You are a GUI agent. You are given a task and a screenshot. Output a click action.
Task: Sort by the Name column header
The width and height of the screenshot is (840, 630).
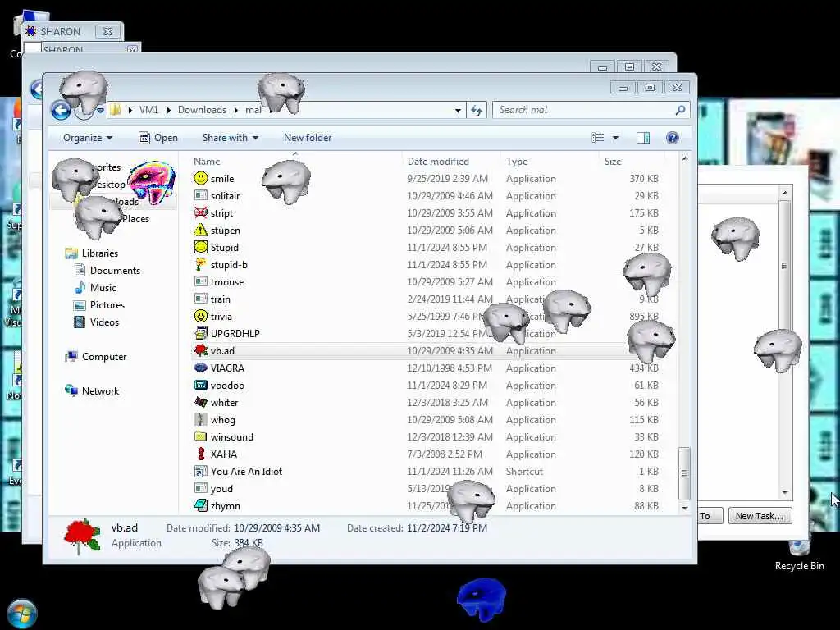tap(207, 162)
